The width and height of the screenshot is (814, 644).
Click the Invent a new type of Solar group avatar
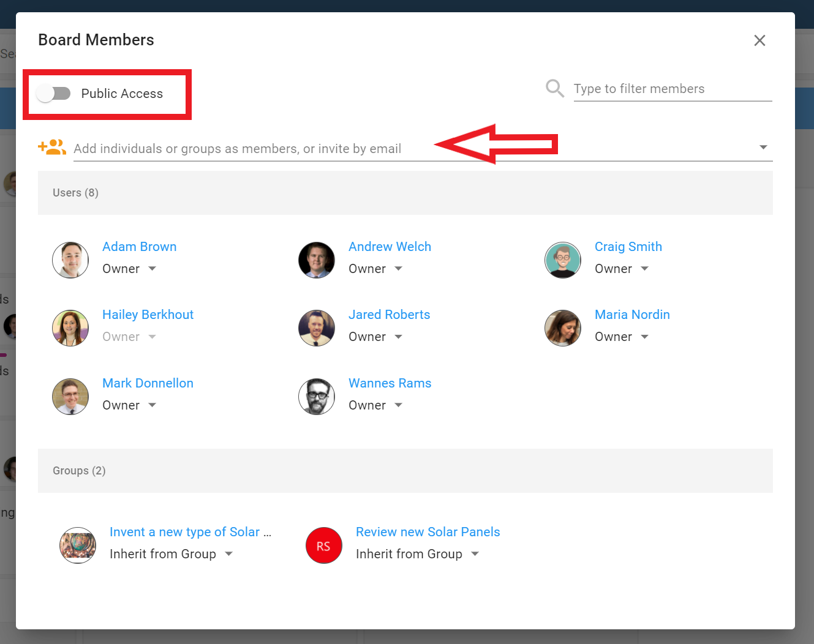(78, 545)
